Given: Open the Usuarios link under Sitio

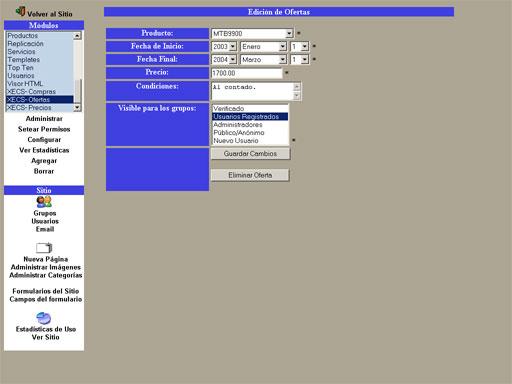Looking at the screenshot, I should click(x=45, y=221).
